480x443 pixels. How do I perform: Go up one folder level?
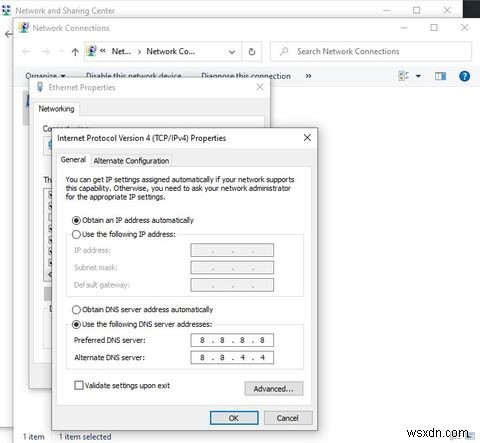[75, 52]
